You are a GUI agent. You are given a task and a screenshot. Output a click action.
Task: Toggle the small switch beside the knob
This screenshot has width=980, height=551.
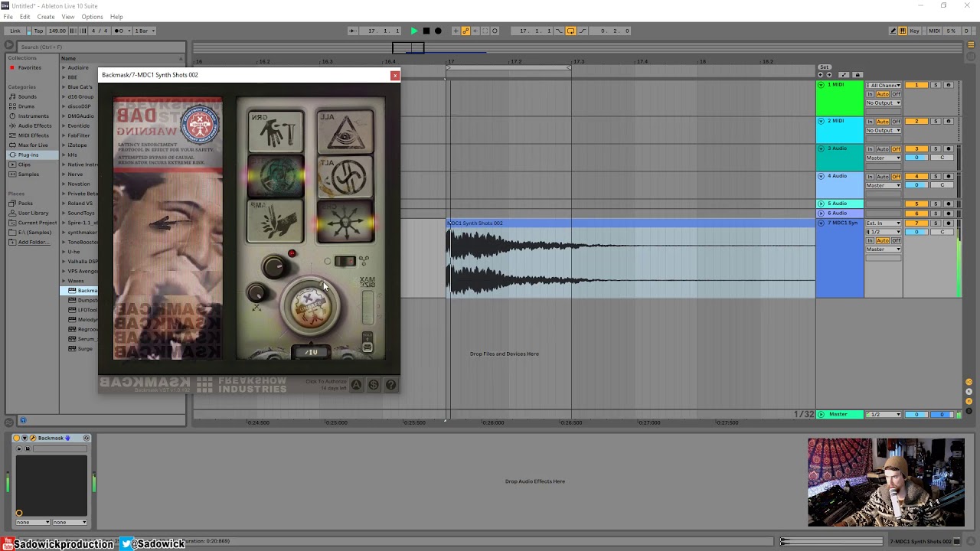coord(345,262)
